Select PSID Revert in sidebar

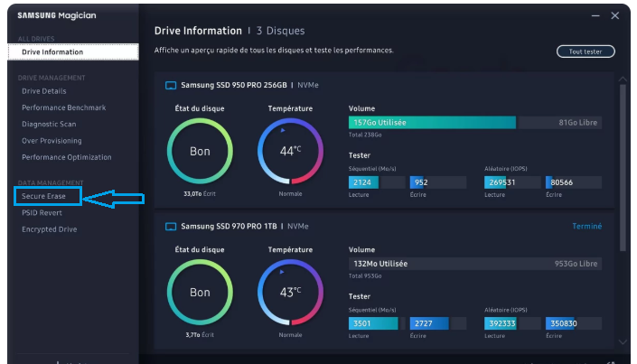pos(42,213)
